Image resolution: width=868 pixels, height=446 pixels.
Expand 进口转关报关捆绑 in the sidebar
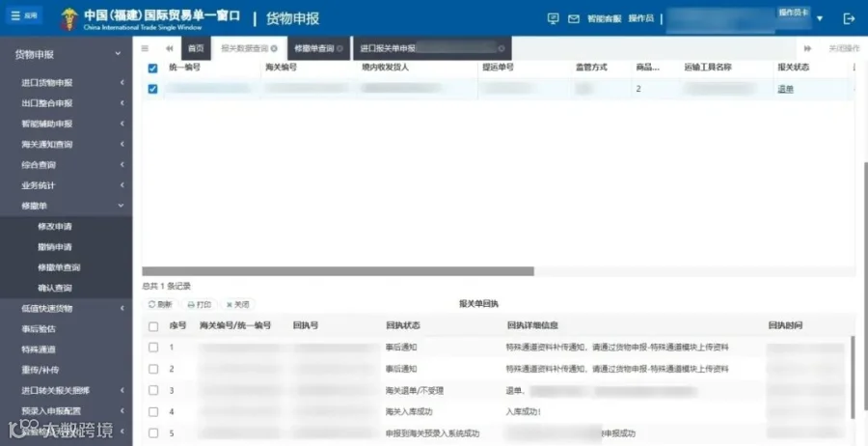(67, 390)
